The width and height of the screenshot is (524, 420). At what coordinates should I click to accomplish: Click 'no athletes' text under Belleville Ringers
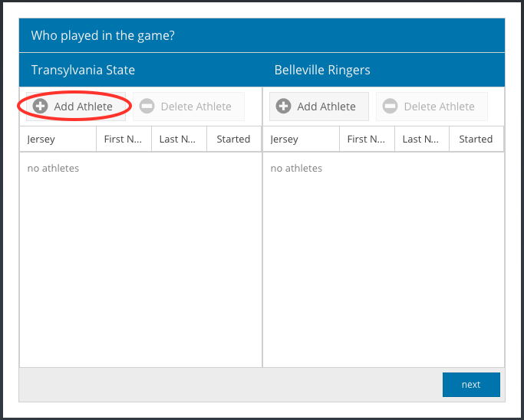point(296,169)
